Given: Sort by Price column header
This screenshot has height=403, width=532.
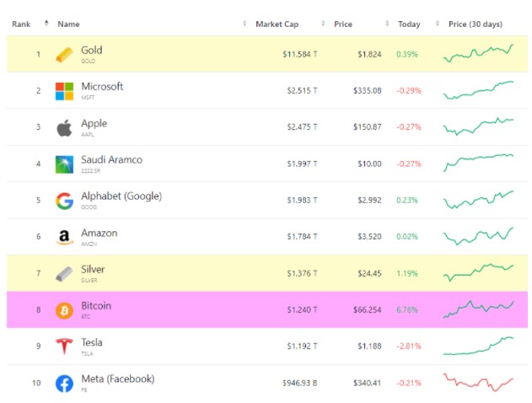Looking at the screenshot, I should [343, 24].
